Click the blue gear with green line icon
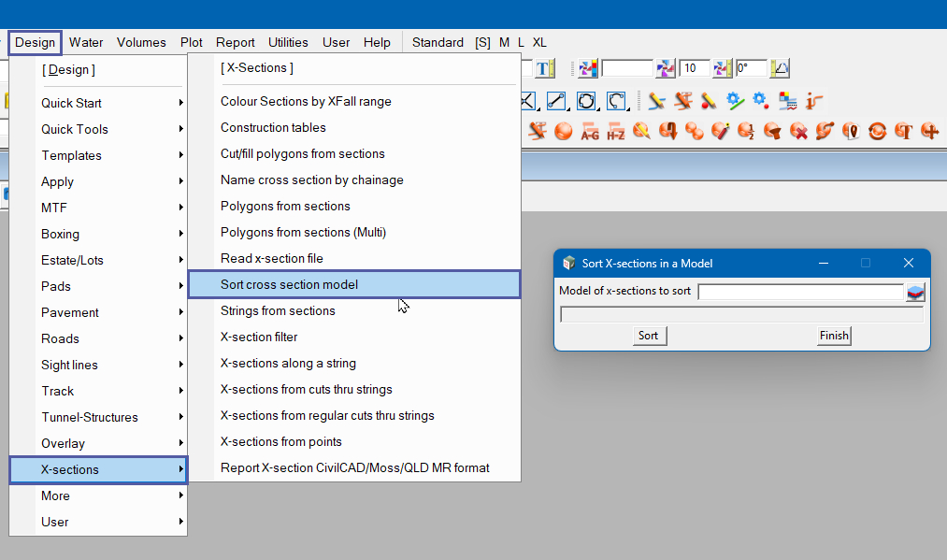The width and height of the screenshot is (947, 560). tap(735, 100)
